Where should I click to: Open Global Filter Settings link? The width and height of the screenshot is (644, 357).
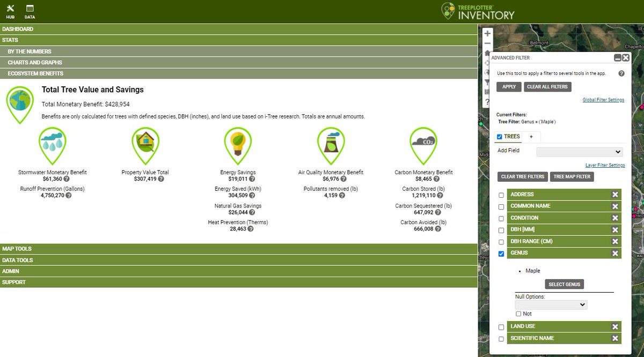pos(603,100)
